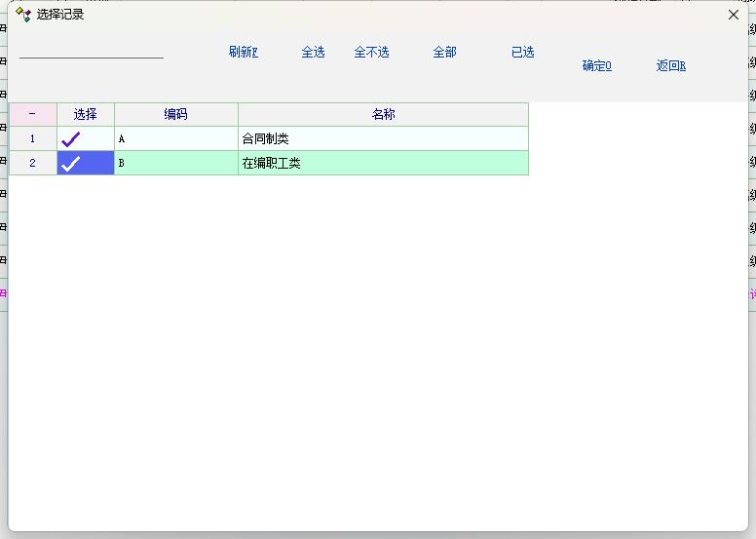756x539 pixels.
Task: Sort by the 编码 column header
Action: coord(175,115)
